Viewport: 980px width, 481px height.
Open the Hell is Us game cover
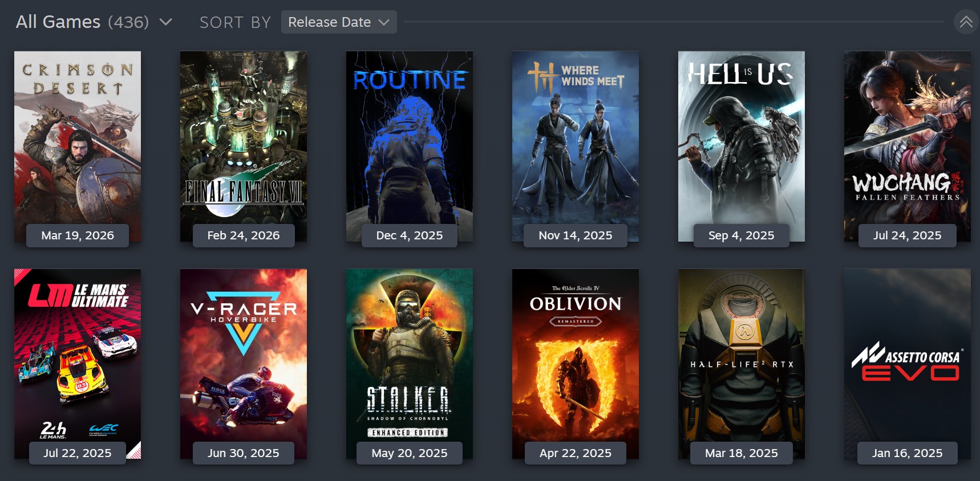coord(742,146)
